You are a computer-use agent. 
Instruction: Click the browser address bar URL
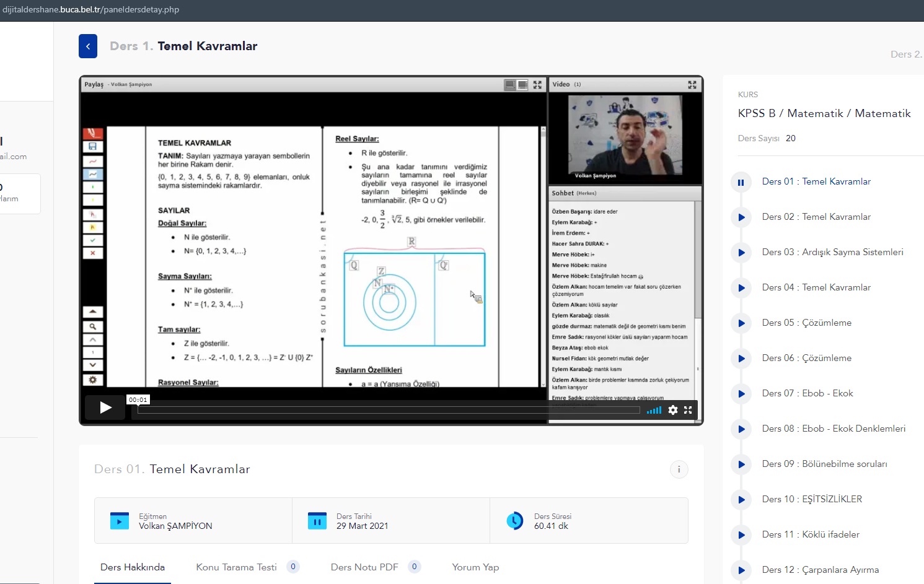click(x=90, y=10)
